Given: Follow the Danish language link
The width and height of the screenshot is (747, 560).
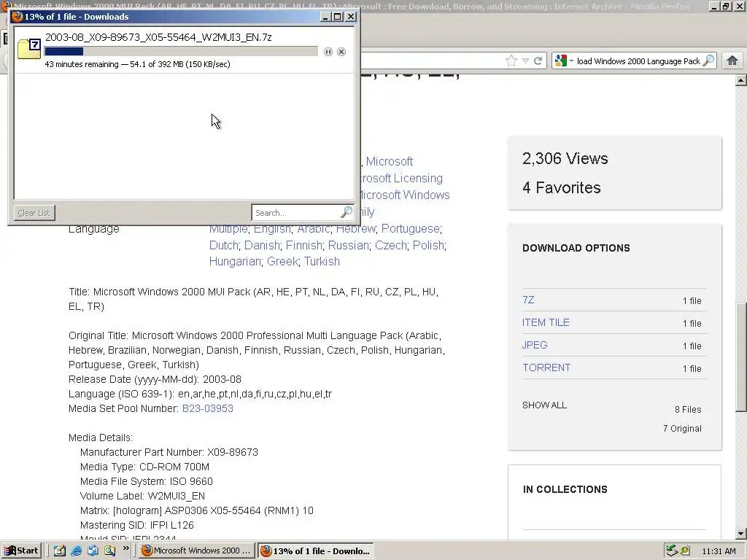Looking at the screenshot, I should pos(262,245).
